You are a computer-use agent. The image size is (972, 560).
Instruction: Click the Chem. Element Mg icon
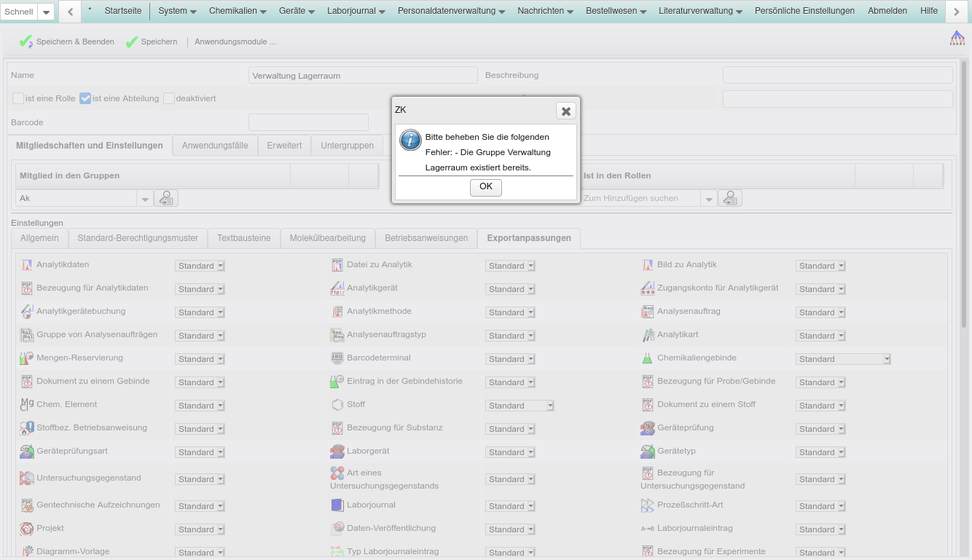[x=26, y=405]
